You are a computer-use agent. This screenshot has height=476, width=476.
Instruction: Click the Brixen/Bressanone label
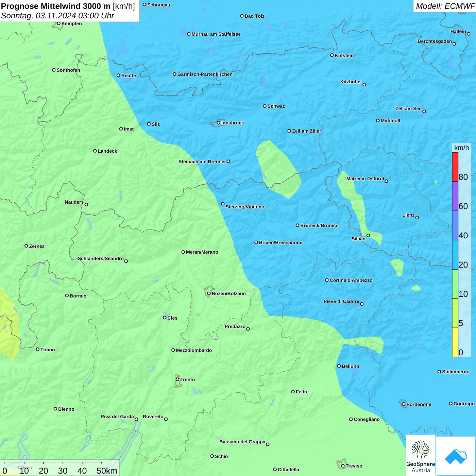pyautogui.click(x=280, y=242)
